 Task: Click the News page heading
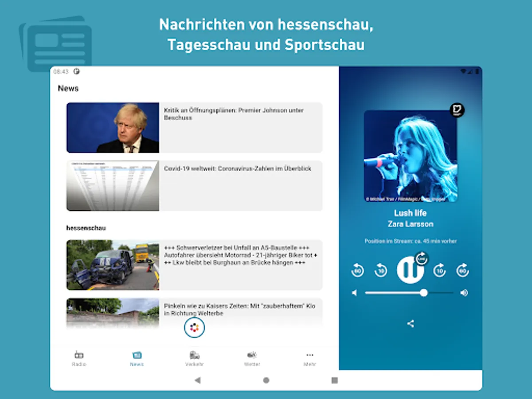click(68, 88)
